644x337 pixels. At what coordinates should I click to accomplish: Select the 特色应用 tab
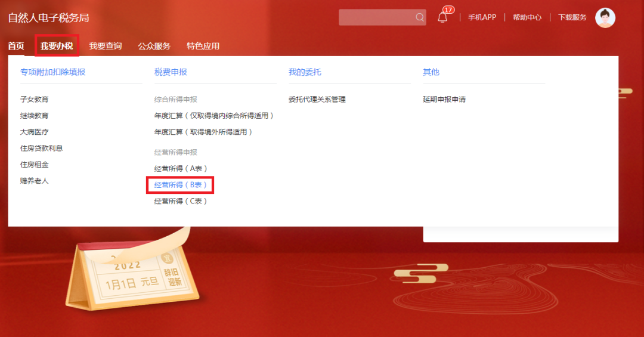coord(203,46)
